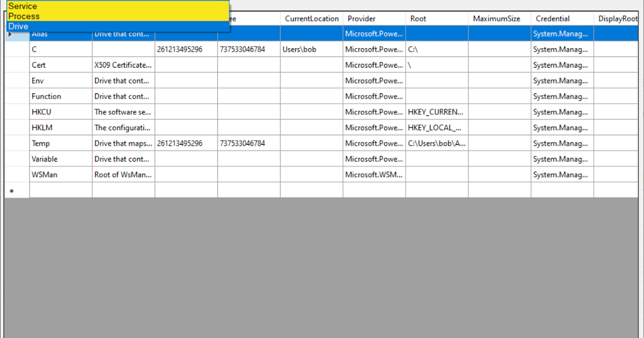Select the HKEY_CURREN... Root cell of HKCU

click(x=436, y=112)
